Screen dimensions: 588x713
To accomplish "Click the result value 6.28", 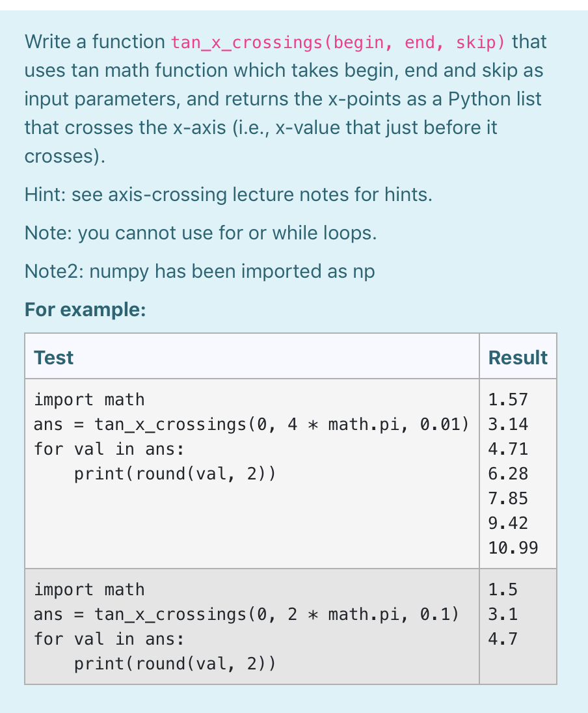I will click(x=508, y=474).
